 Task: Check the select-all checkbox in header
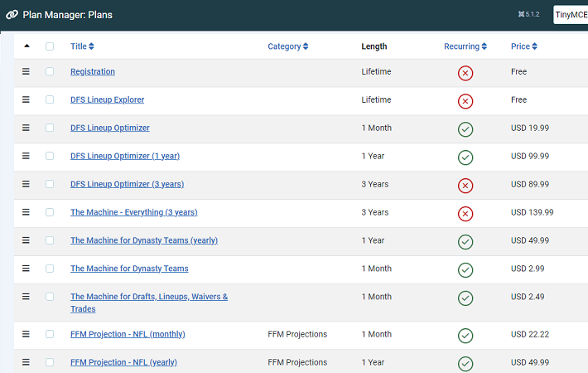(50, 46)
